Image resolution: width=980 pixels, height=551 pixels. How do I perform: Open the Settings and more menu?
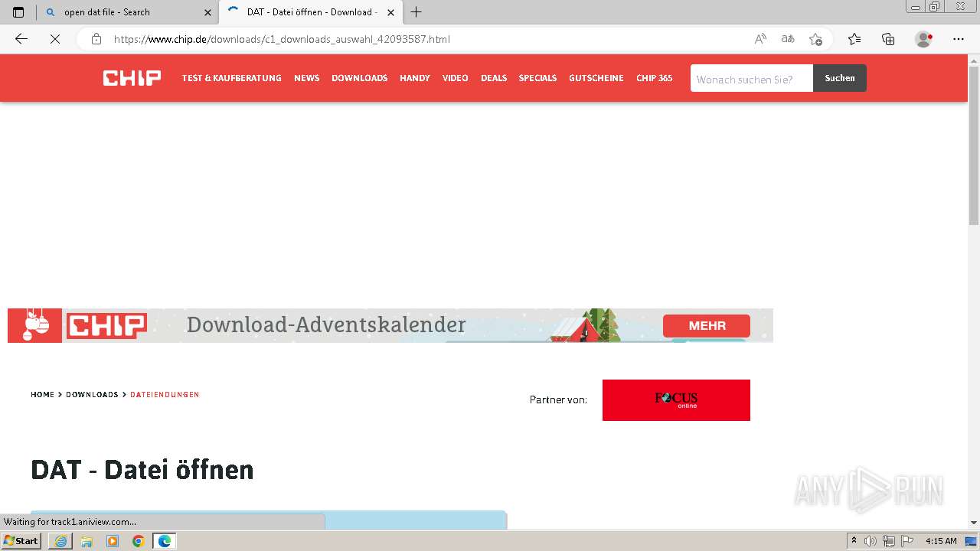[959, 39]
